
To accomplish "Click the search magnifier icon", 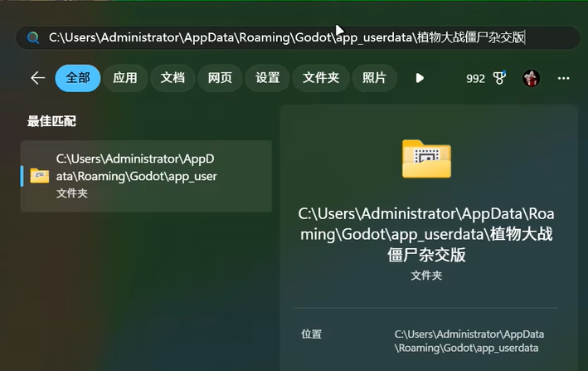I will (x=33, y=37).
